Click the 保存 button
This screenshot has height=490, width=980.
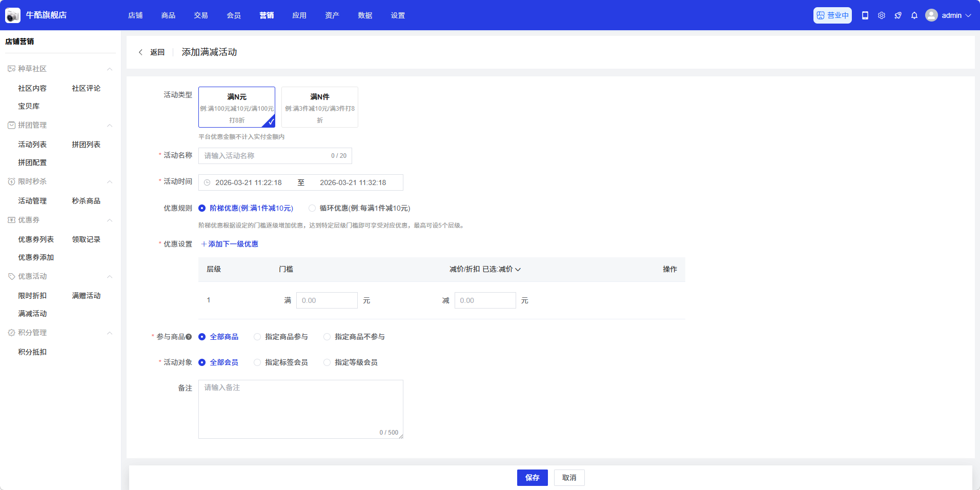pos(532,478)
